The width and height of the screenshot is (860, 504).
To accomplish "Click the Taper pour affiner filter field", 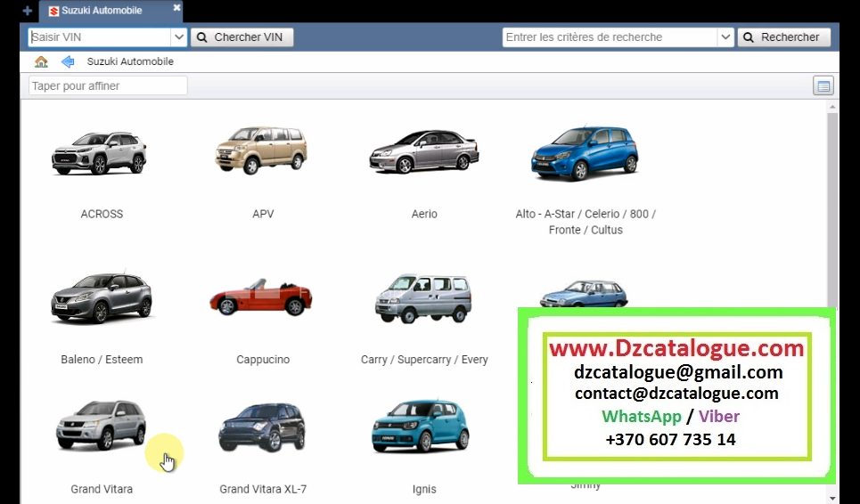I will 108,86.
